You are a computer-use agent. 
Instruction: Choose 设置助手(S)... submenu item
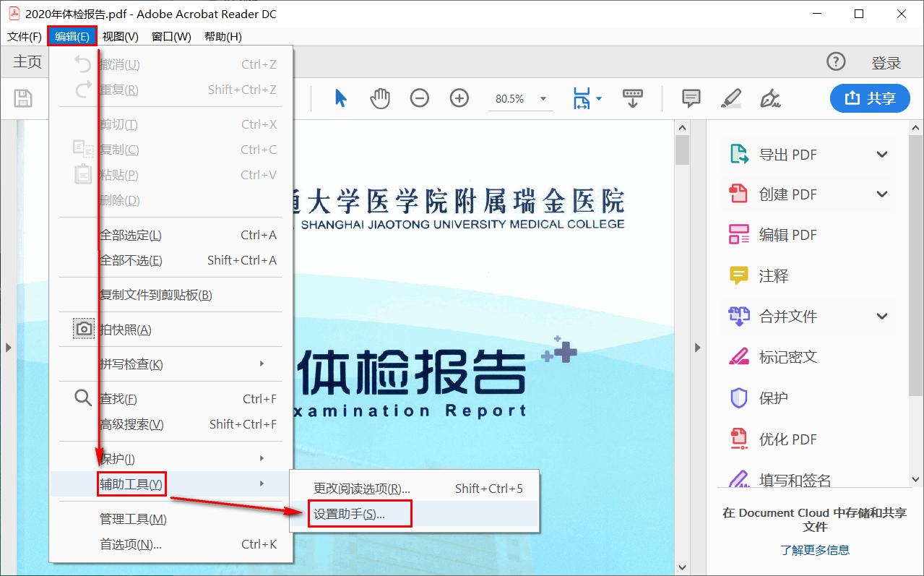click(x=414, y=514)
